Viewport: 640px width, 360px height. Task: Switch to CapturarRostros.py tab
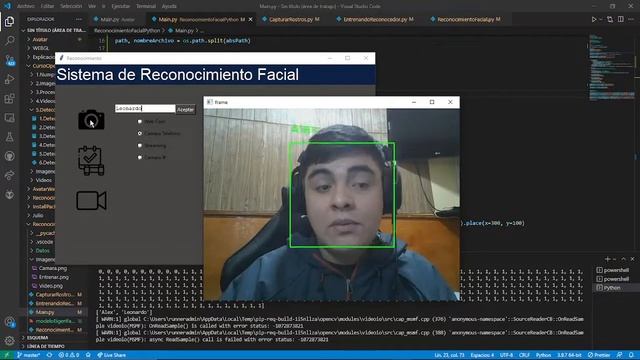(x=291, y=19)
